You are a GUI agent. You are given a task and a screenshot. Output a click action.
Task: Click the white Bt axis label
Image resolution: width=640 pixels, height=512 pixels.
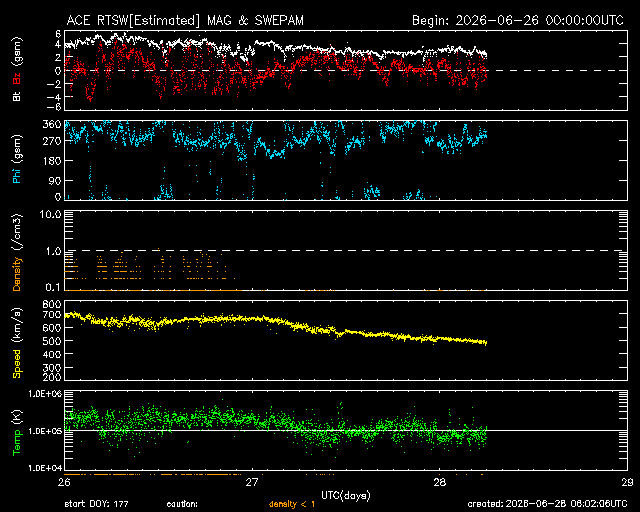[17, 96]
